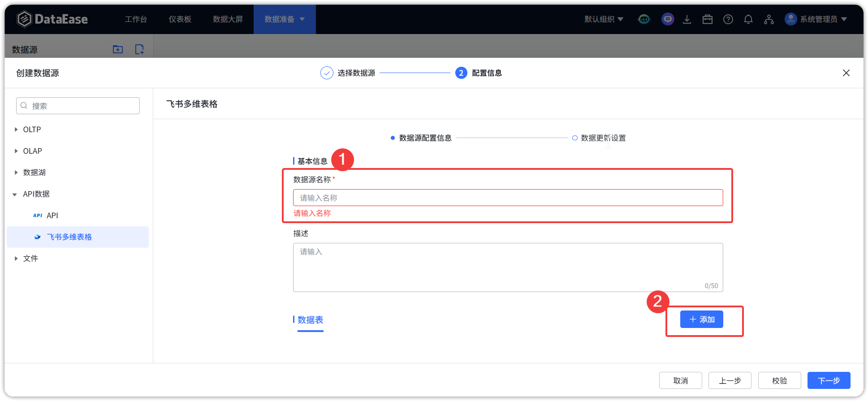The height and width of the screenshot is (401, 868).
Task: Click the step 2 配置信息 circle
Action: tap(461, 73)
